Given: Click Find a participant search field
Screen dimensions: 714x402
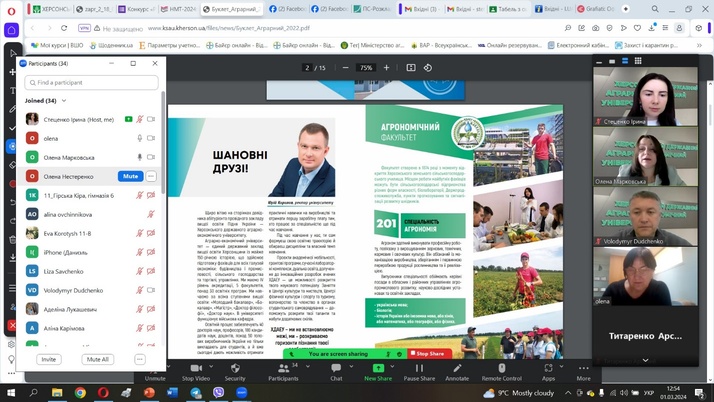Looking at the screenshot, I should click(x=92, y=82).
